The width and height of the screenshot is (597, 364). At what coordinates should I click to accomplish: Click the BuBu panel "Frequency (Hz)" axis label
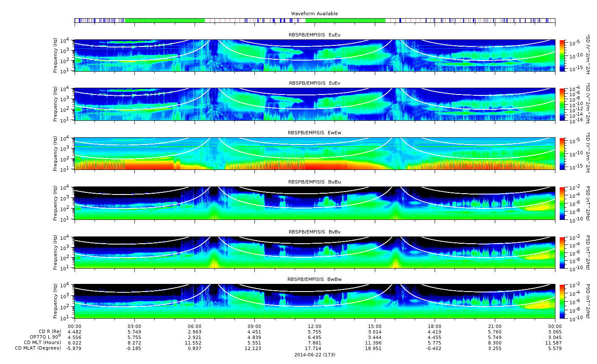click(56, 203)
